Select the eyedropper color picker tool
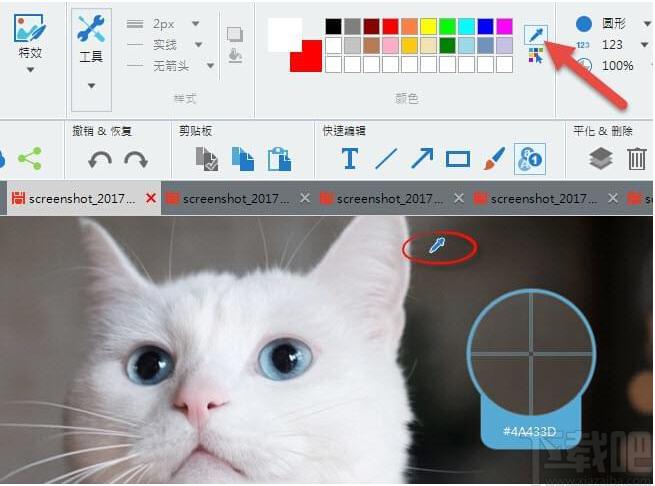This screenshot has height=486, width=655. click(x=536, y=35)
